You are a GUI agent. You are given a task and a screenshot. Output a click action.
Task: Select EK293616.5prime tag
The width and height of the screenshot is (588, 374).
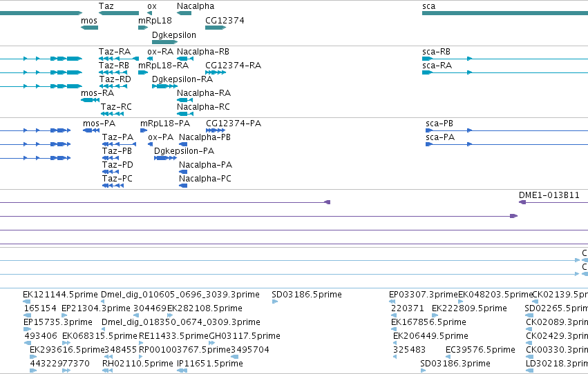[x=32, y=357]
